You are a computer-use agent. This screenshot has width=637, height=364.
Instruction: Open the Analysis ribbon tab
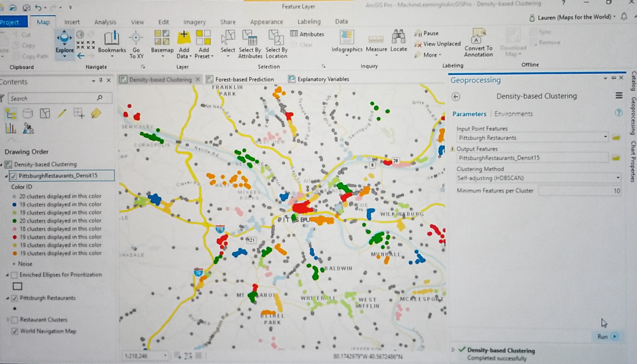pyautogui.click(x=105, y=22)
